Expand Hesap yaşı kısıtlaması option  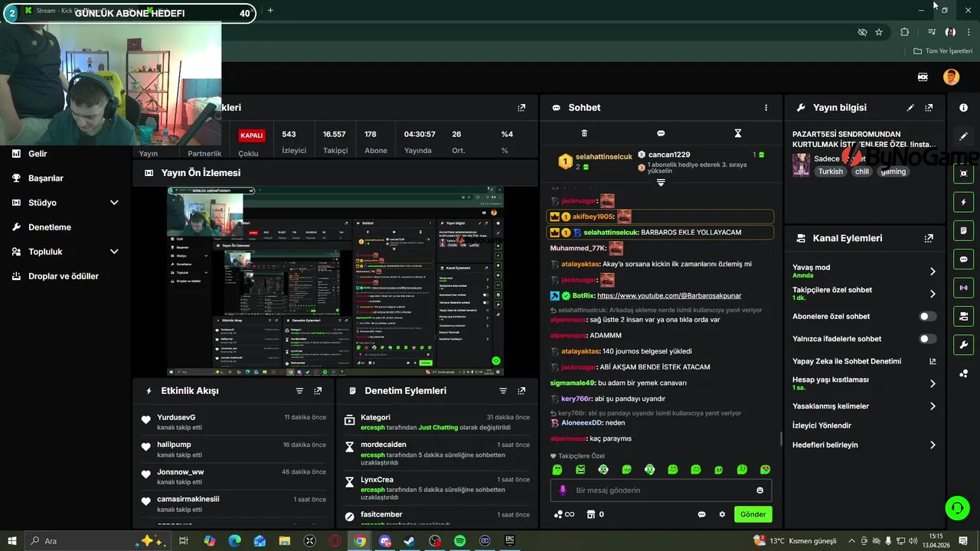(x=933, y=383)
